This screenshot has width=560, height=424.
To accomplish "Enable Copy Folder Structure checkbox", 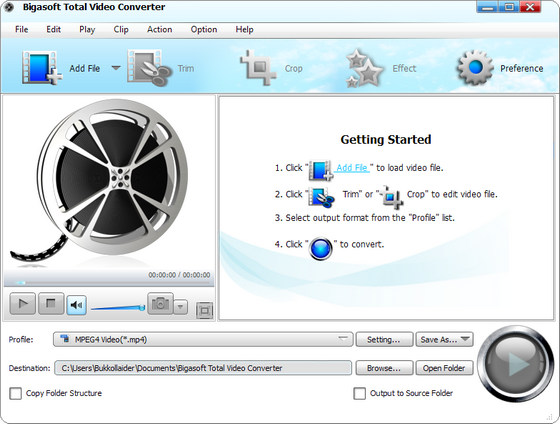I will click(15, 393).
